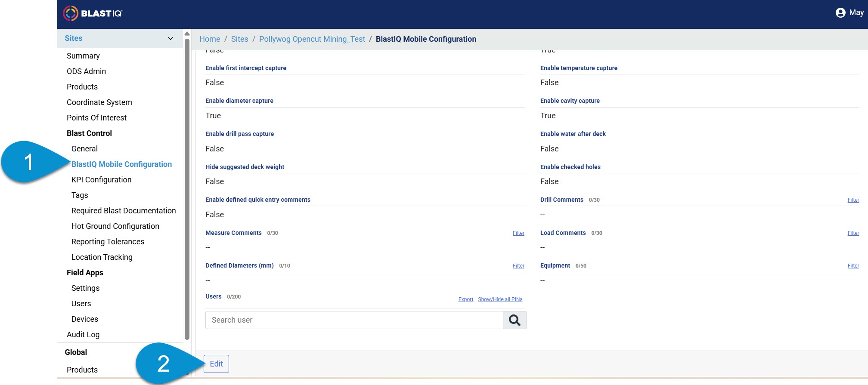This screenshot has height=385, width=868.
Task: Click the 'Equipment' label
Action: click(555, 265)
